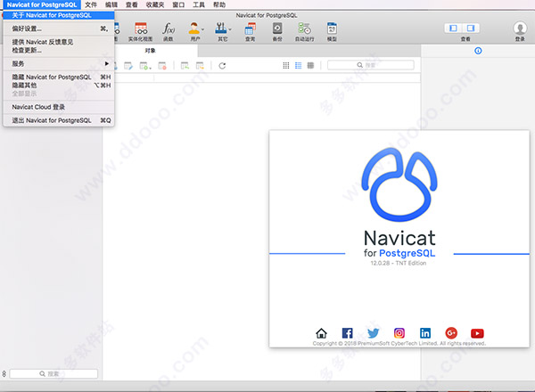Expand the Services (服务) submenu arrow

click(107, 64)
